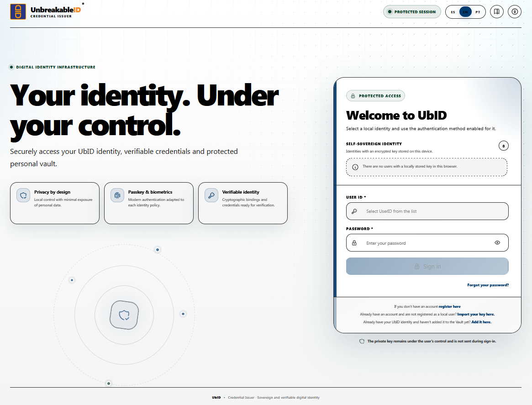This screenshot has height=405, width=532.
Task: Click the lock icon in Protected Access badge
Action: pyautogui.click(x=353, y=96)
